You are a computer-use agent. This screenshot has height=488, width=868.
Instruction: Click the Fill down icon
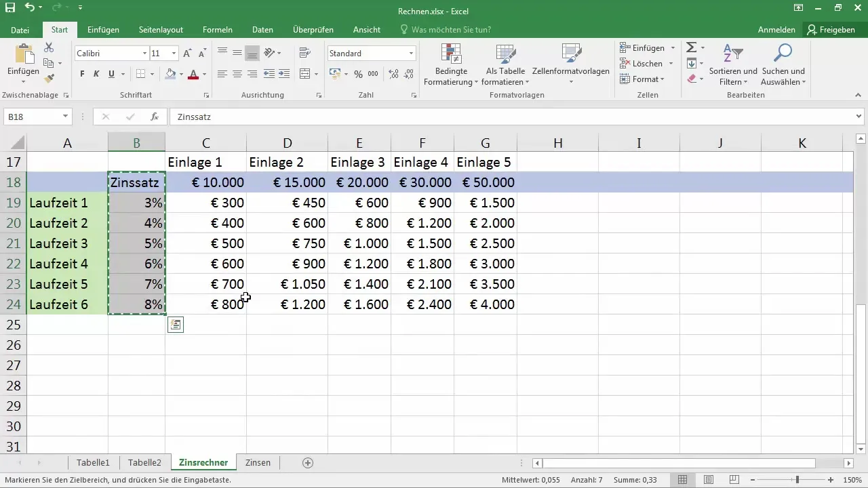(x=692, y=63)
